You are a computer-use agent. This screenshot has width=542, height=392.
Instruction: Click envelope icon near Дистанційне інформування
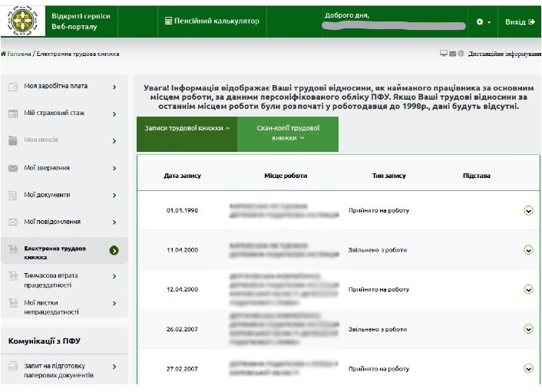click(452, 54)
